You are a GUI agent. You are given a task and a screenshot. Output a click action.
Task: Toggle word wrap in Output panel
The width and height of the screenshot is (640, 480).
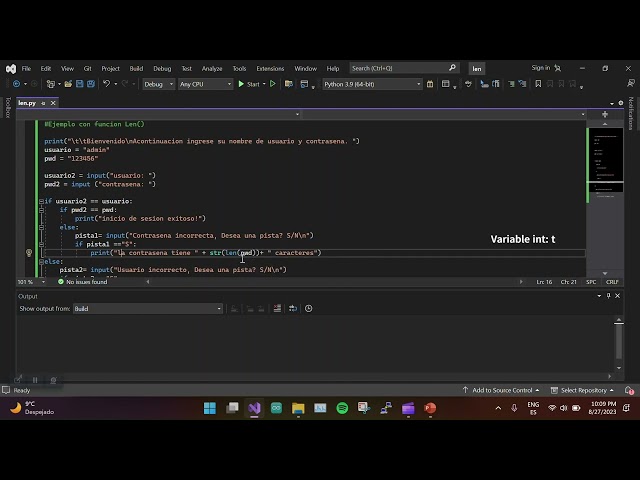293,309
